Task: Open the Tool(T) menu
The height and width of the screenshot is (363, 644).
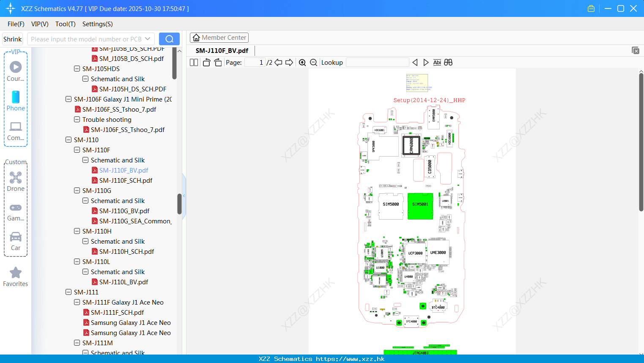Action: [x=66, y=24]
